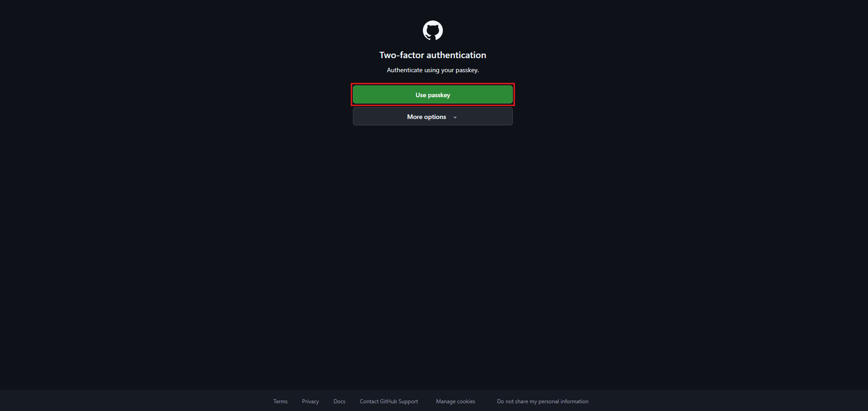Click the green Use passkey button
The image size is (868, 411).
(x=432, y=95)
